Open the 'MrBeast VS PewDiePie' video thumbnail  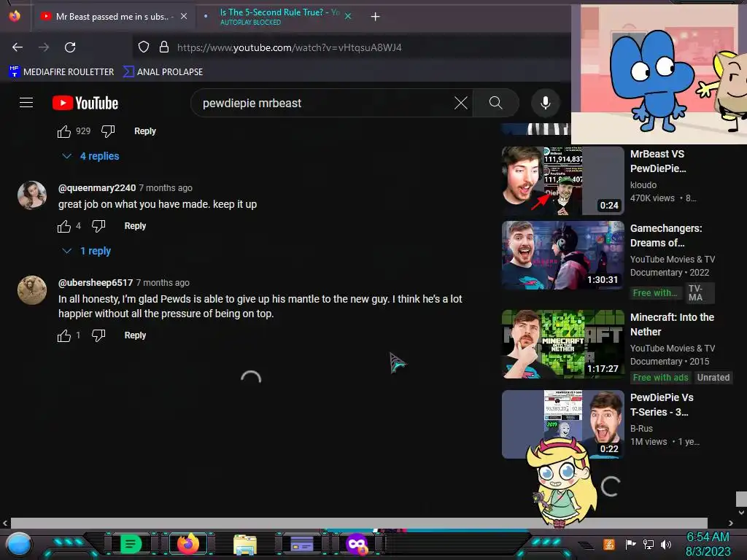coord(562,181)
